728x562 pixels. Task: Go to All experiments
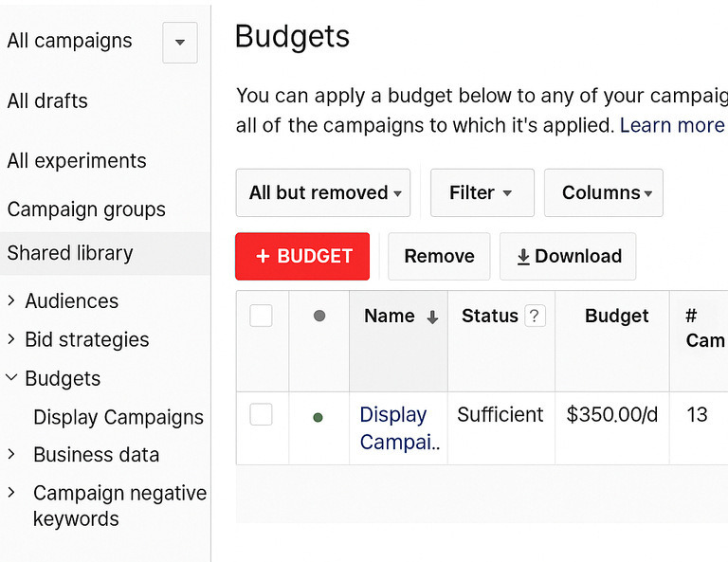(x=77, y=161)
